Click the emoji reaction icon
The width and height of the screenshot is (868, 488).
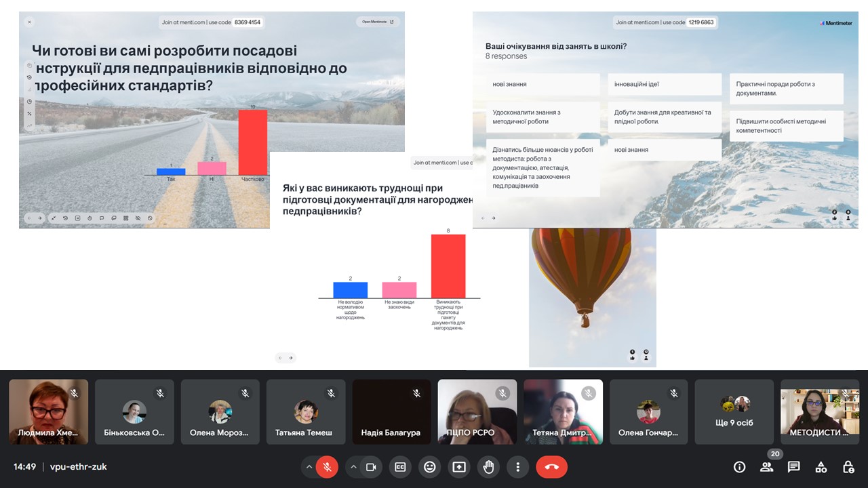click(429, 467)
